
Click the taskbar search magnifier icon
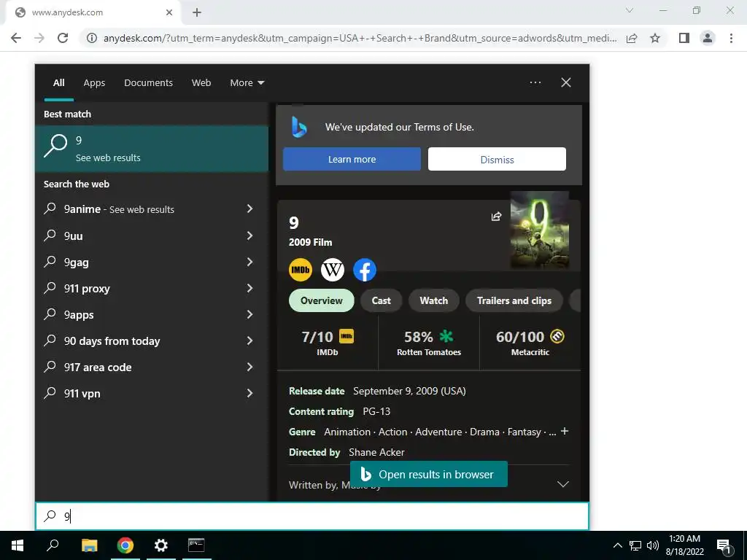pyautogui.click(x=53, y=545)
